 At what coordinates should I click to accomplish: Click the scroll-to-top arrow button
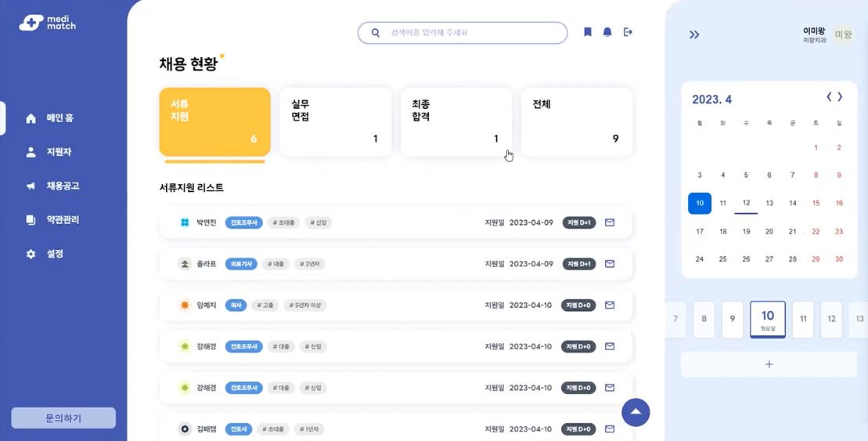coord(636,412)
